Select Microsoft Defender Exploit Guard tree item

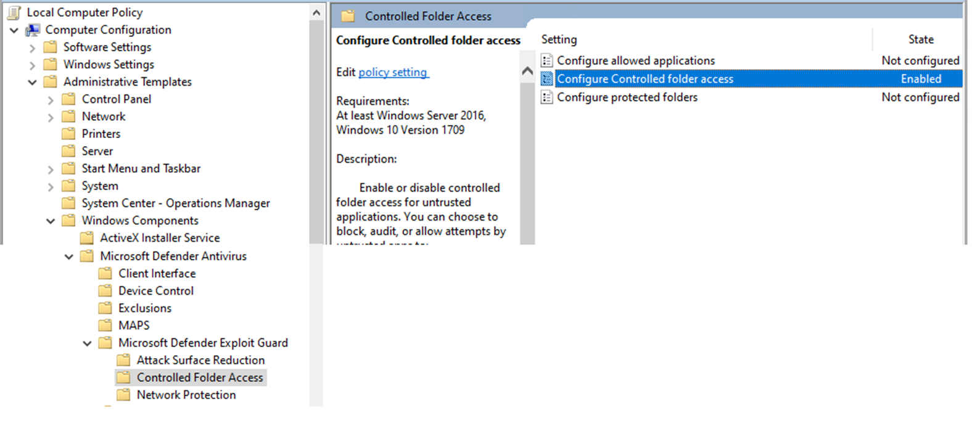point(203,343)
